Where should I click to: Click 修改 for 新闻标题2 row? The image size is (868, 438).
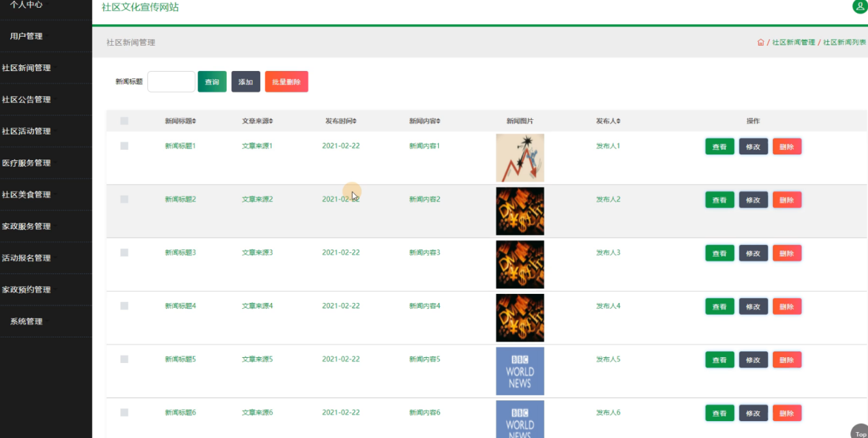click(x=753, y=200)
